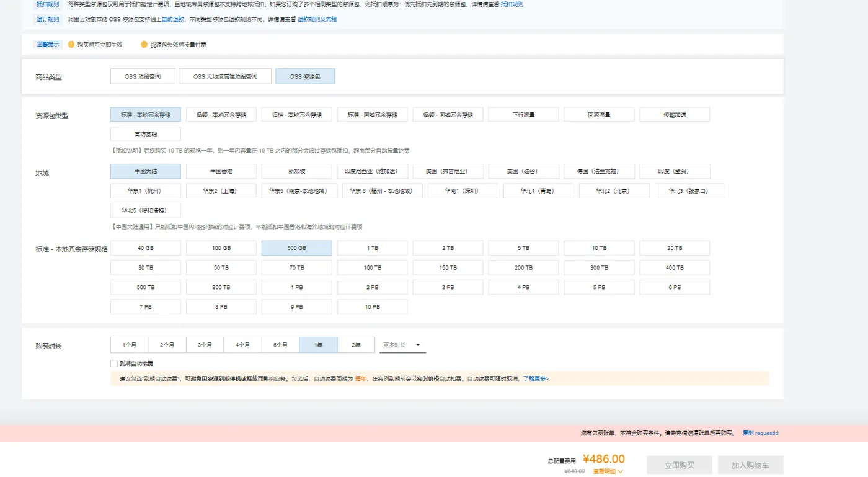Select 华北5（呼和浩特）region
Screen dimensions: 868x477
[146, 210]
